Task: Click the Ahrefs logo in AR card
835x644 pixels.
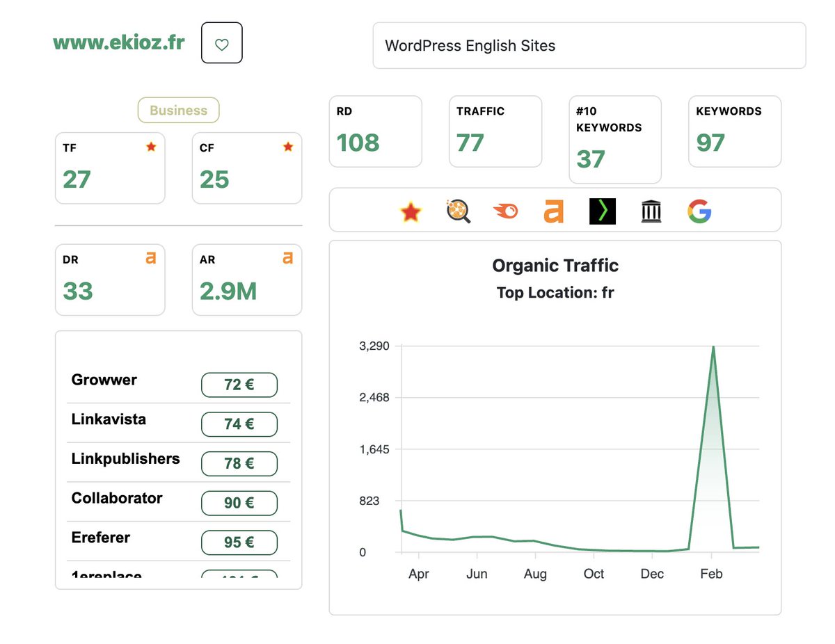Action: coord(288,258)
